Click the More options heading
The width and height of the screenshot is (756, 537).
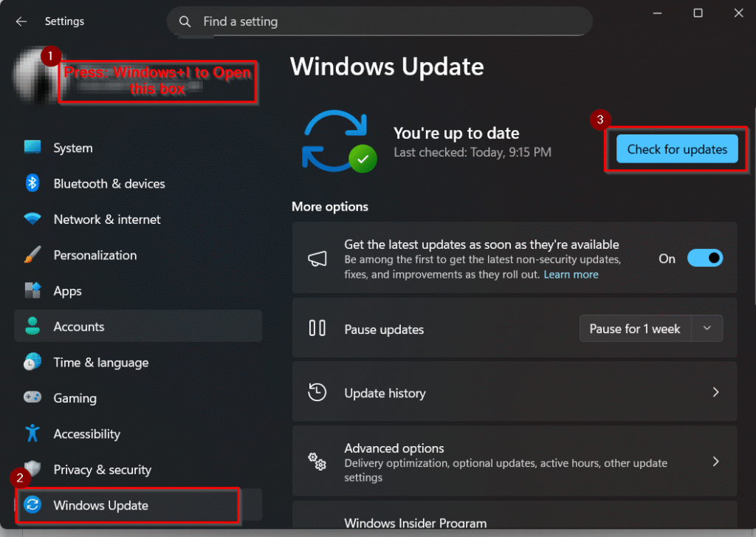click(330, 207)
